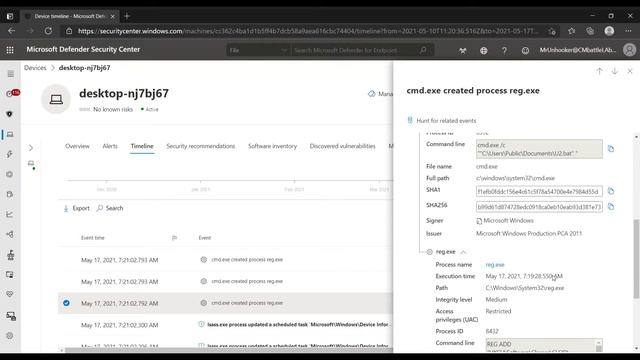The image size is (640, 360).
Task: Close the event details side panel
Action: [x=630, y=71]
